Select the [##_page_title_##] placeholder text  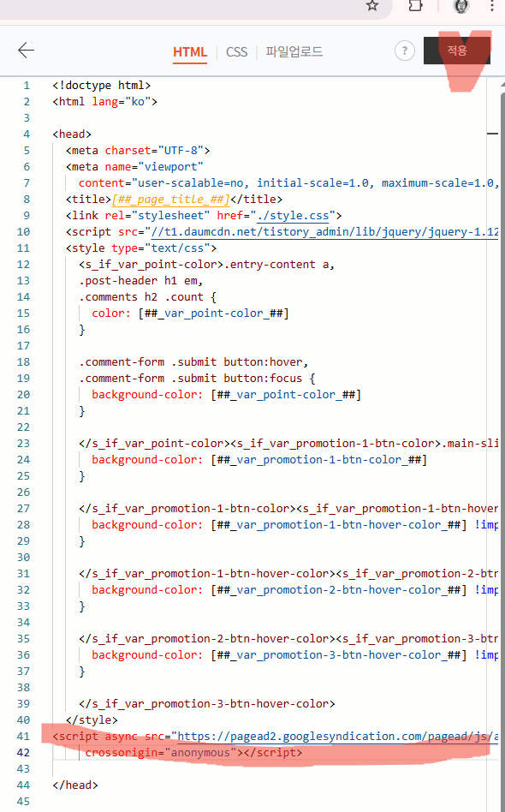click(170, 200)
